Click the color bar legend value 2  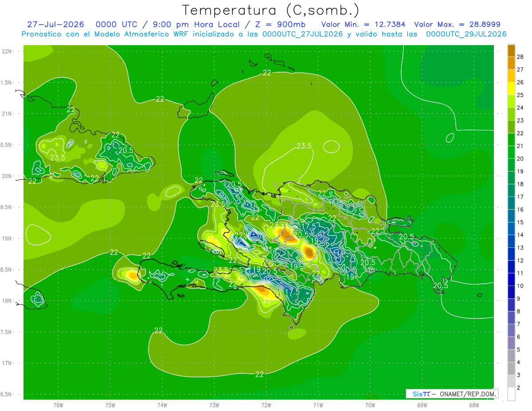click(518, 388)
